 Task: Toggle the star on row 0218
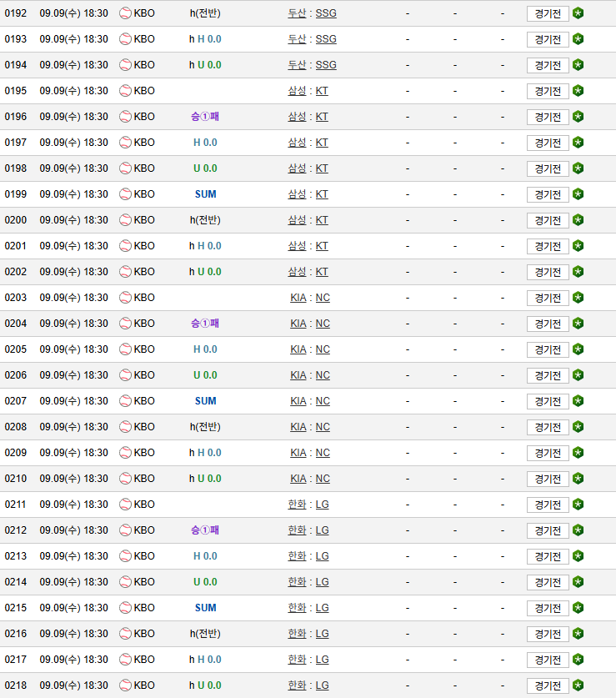tap(578, 685)
